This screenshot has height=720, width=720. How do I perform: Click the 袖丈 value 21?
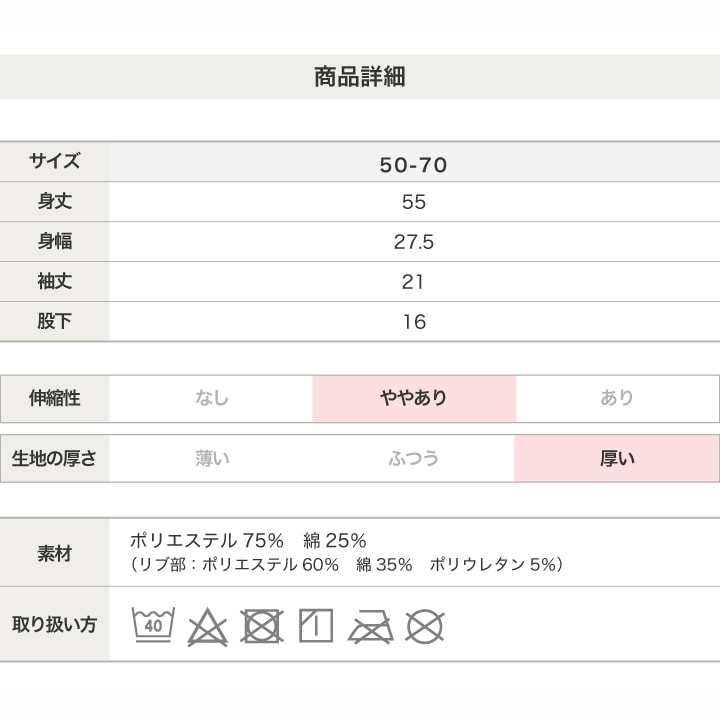pyautogui.click(x=414, y=282)
